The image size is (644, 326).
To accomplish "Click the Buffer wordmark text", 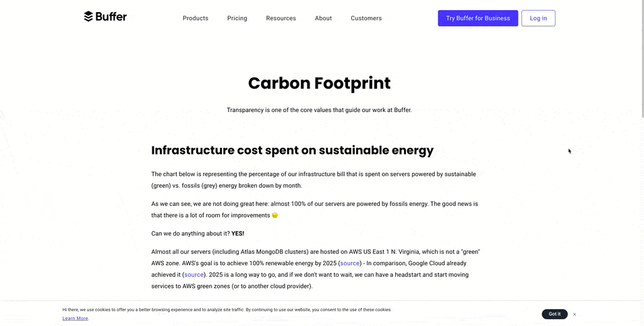I will pos(111,16).
